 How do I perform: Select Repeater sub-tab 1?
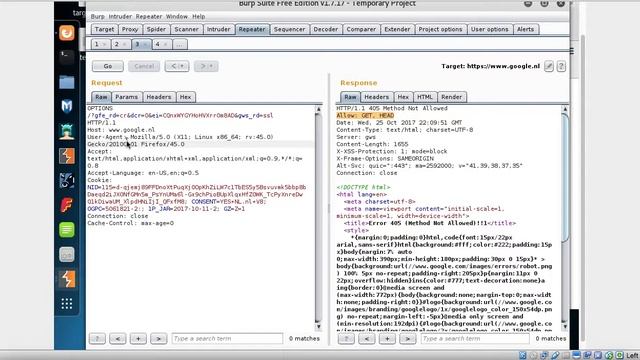point(100,44)
